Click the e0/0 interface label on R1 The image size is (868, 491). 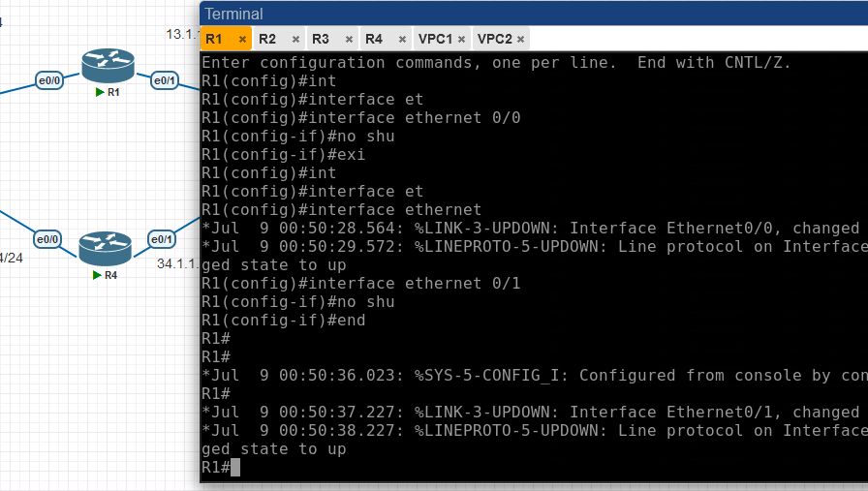tap(48, 79)
